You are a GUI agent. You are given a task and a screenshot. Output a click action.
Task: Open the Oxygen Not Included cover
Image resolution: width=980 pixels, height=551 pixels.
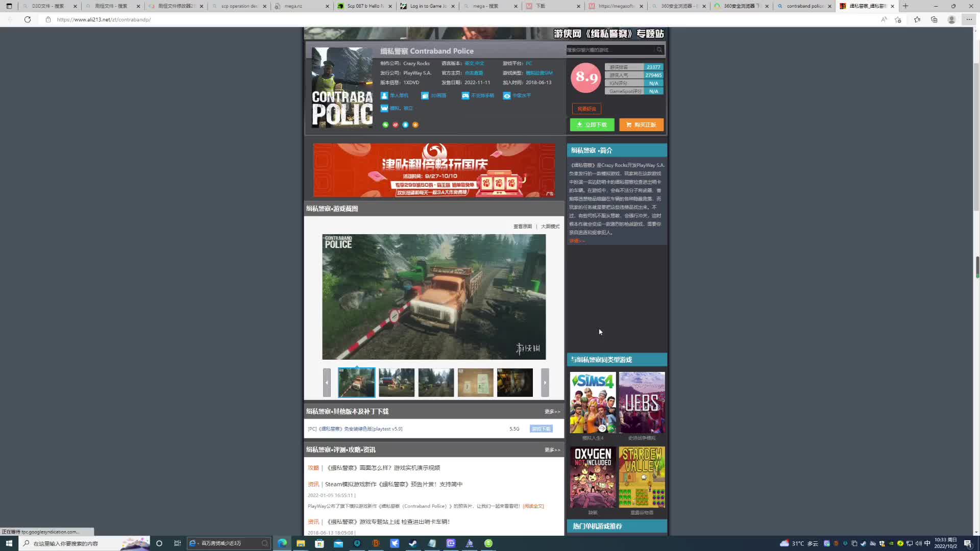click(593, 477)
